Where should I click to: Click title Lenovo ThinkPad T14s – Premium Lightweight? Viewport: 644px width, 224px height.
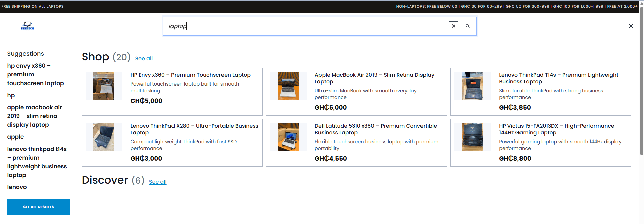pyautogui.click(x=558, y=78)
